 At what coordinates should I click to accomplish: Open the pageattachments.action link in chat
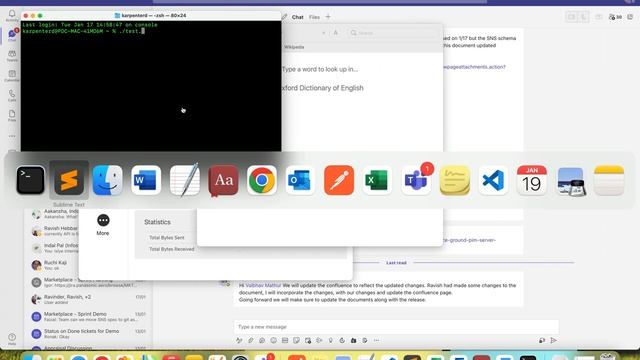click(x=474, y=67)
